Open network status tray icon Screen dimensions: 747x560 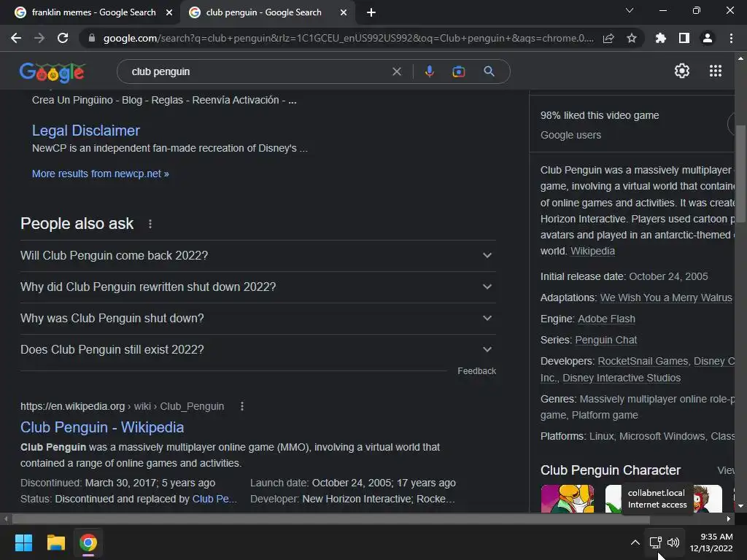(656, 542)
